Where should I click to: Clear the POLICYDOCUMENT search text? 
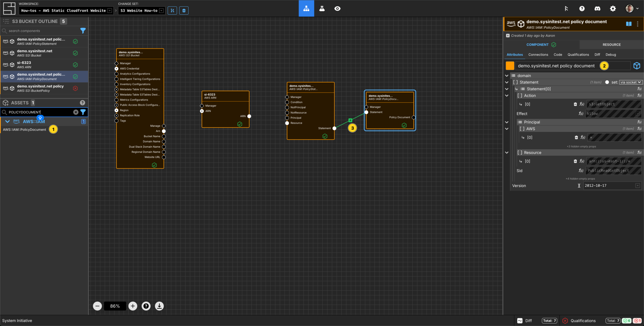tap(76, 112)
